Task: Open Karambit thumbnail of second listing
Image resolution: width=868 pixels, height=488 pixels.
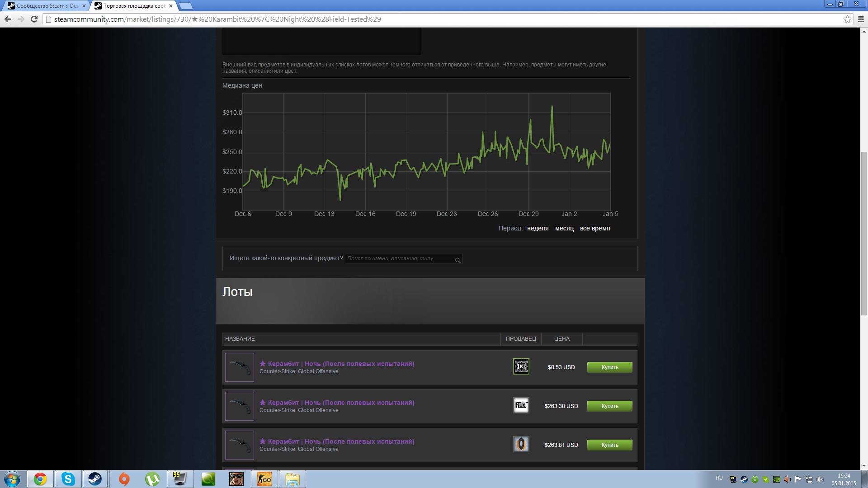Action: [x=240, y=406]
